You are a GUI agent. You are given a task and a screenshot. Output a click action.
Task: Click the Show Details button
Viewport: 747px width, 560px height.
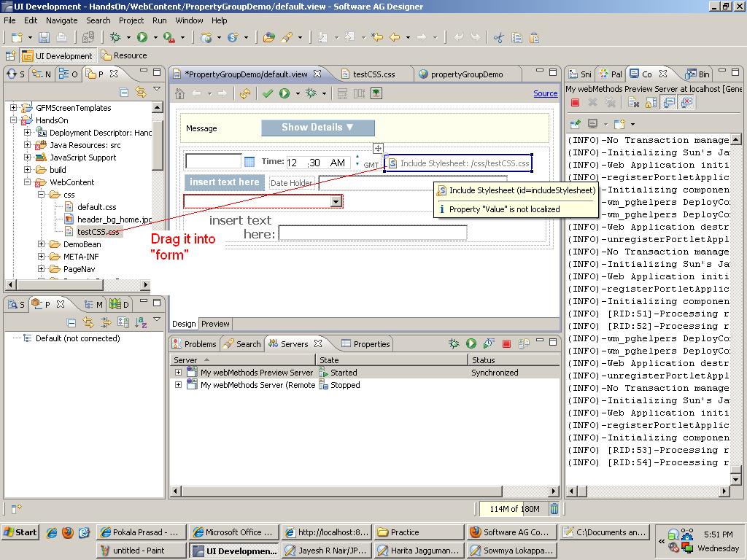tap(318, 127)
